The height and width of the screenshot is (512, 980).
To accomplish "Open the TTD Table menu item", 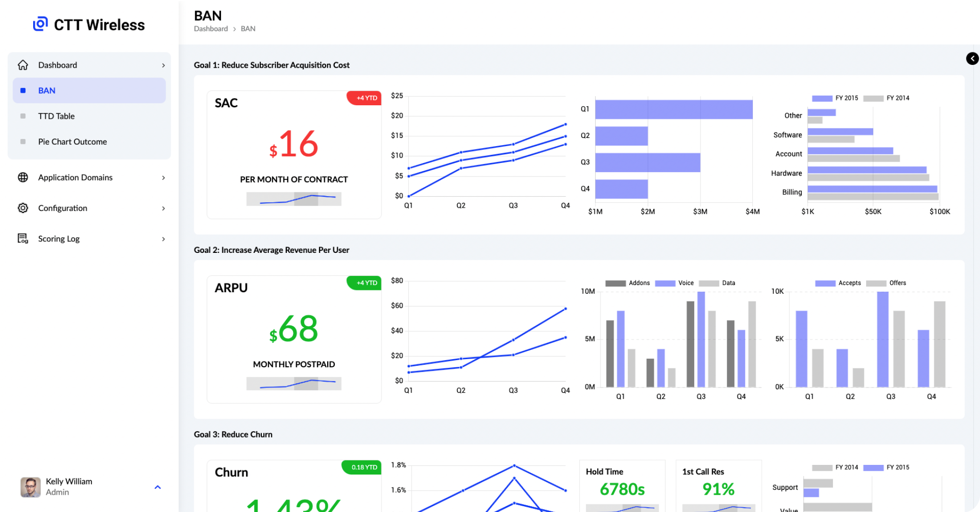I will point(56,116).
